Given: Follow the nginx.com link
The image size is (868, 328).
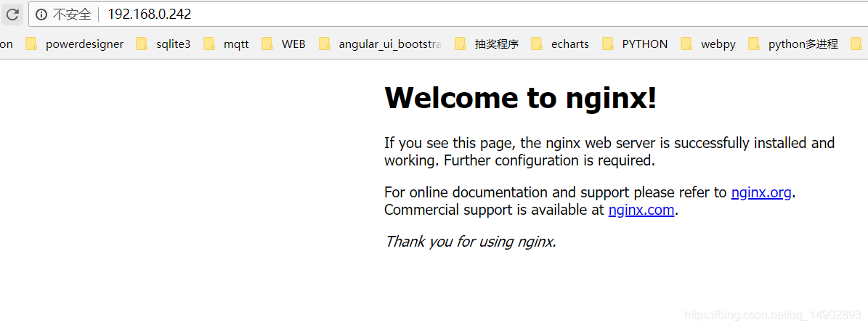Looking at the screenshot, I should point(641,210).
